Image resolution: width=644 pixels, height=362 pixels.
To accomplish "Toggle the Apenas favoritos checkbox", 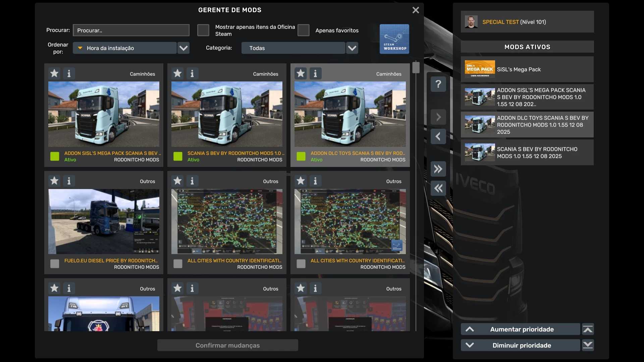I will [303, 30].
